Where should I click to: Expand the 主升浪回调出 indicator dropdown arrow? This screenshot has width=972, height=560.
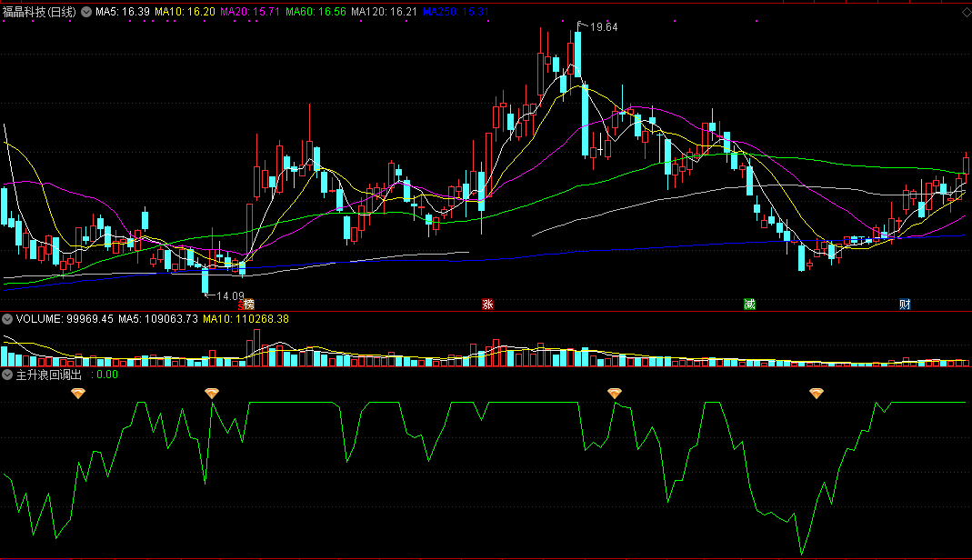[7, 375]
